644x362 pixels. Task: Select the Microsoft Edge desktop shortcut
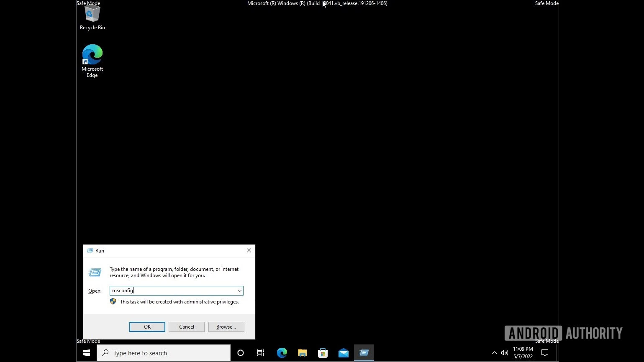tap(92, 61)
